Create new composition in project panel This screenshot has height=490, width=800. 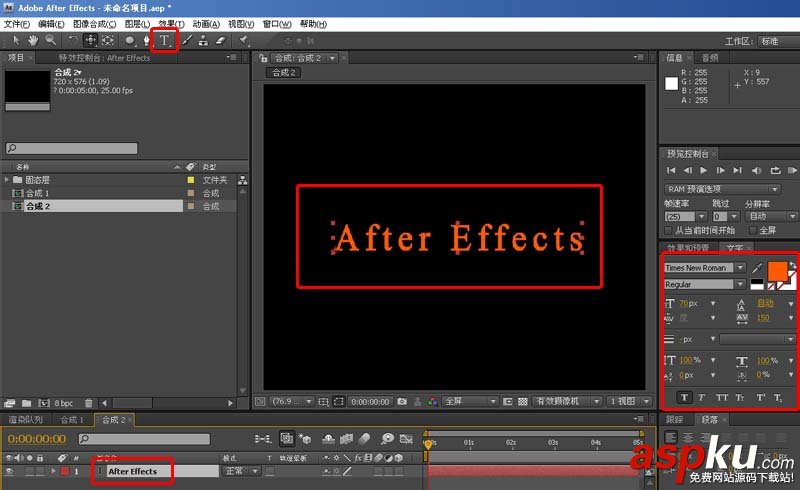44,403
